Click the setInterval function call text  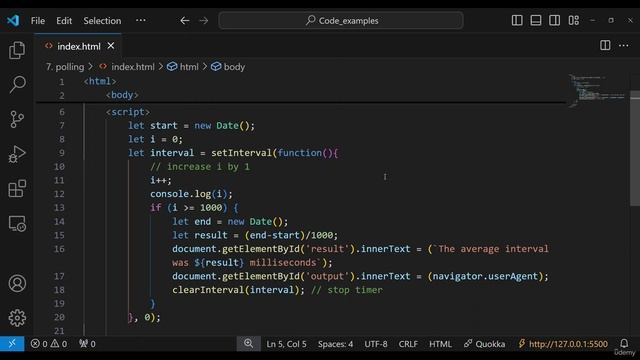241,153
